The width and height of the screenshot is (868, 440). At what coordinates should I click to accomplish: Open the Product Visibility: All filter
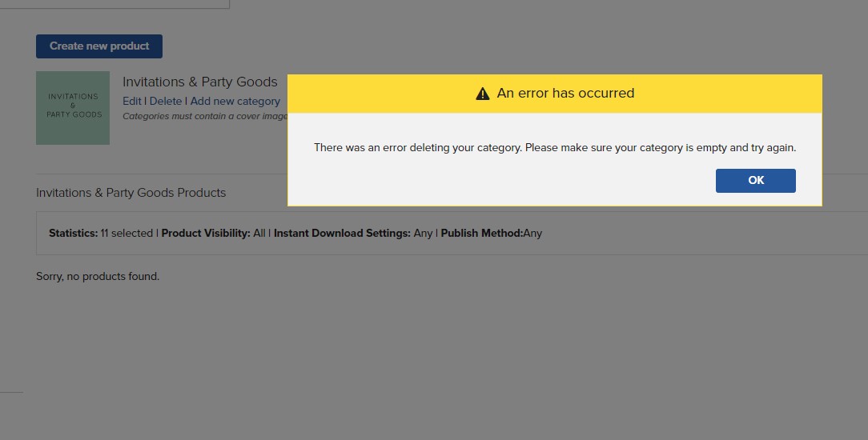214,234
